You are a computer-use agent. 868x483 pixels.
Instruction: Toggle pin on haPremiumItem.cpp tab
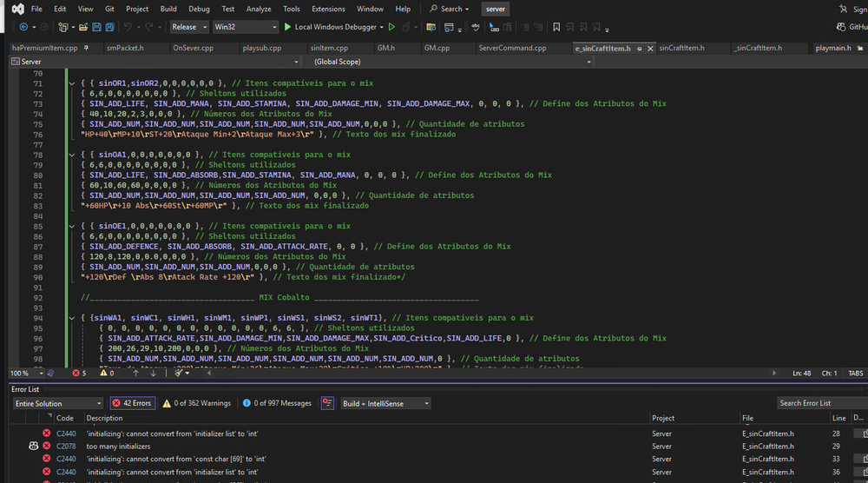86,48
